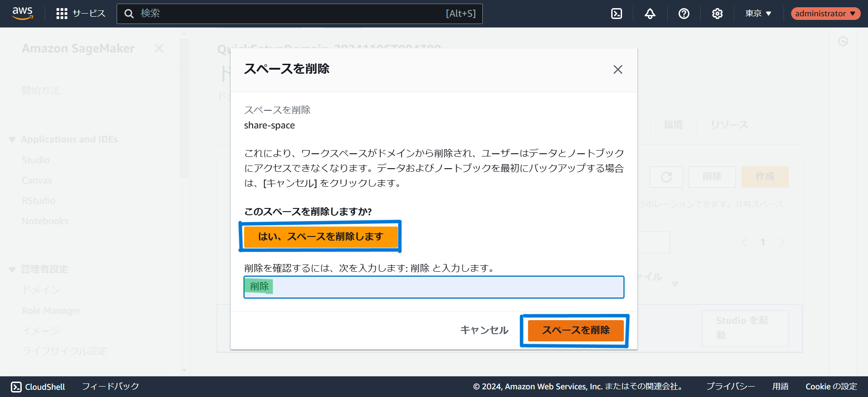The image size is (868, 397).
Task: Collapse the 管理者設定 section
Action: point(12,269)
